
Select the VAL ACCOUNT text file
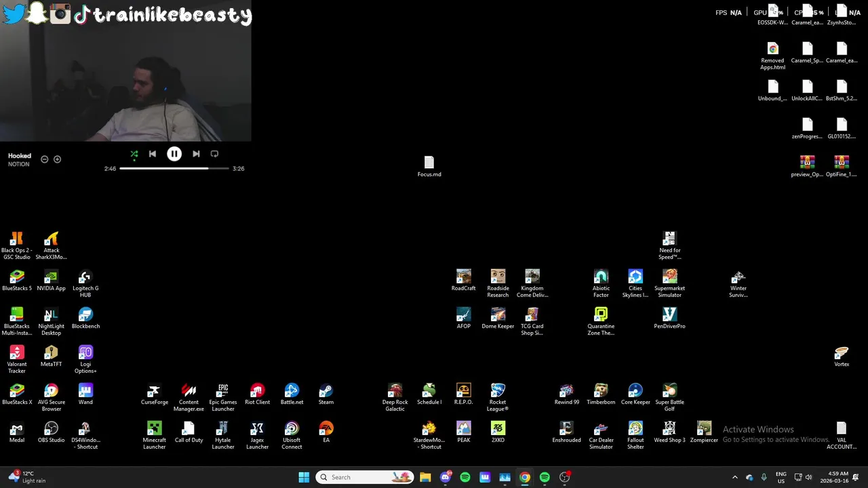[x=842, y=435]
